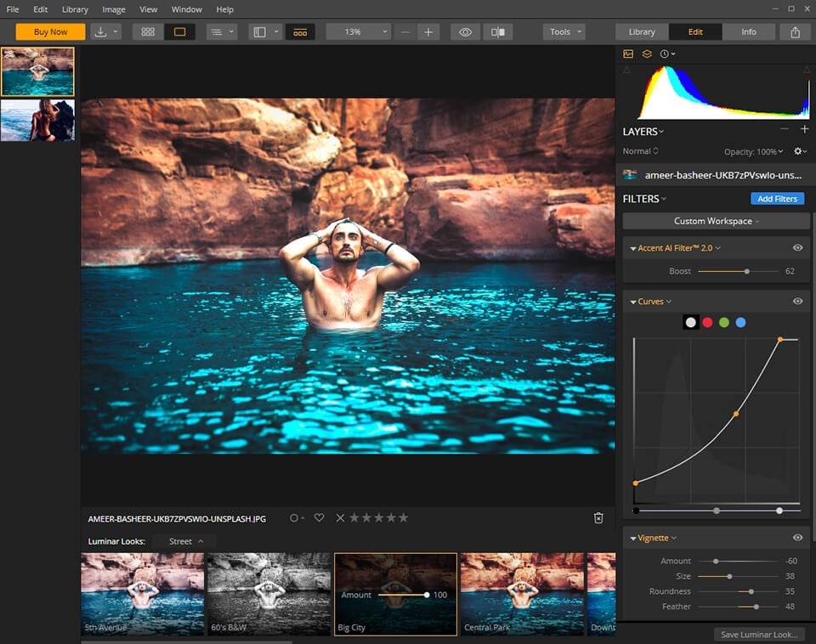The image size is (816, 644).
Task: Add a new layer with the plus icon
Action: [x=804, y=128]
